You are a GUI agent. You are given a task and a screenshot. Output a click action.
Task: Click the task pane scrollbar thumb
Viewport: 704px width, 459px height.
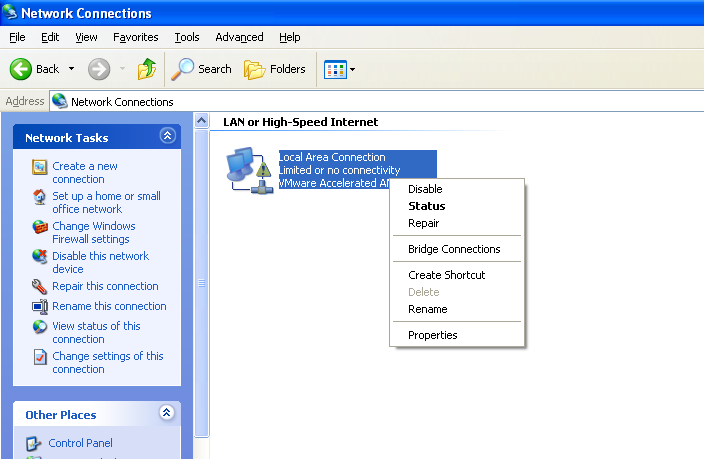(x=202, y=283)
